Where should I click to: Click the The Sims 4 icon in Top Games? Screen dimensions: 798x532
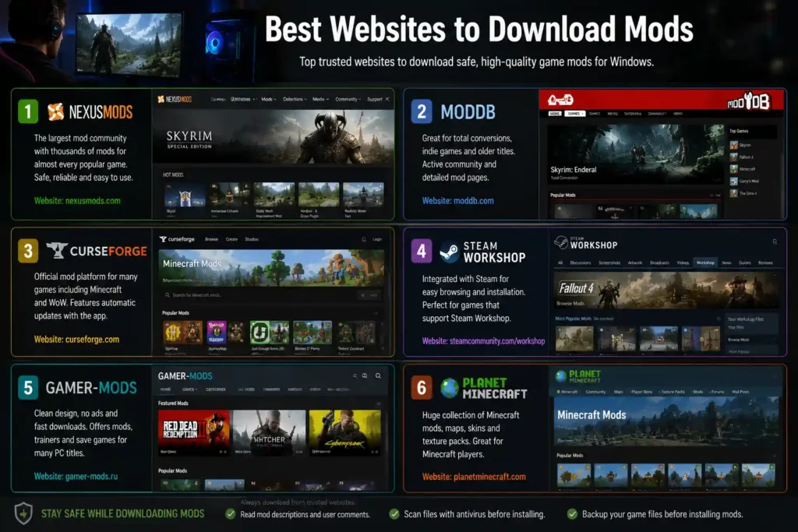pyautogui.click(x=734, y=193)
